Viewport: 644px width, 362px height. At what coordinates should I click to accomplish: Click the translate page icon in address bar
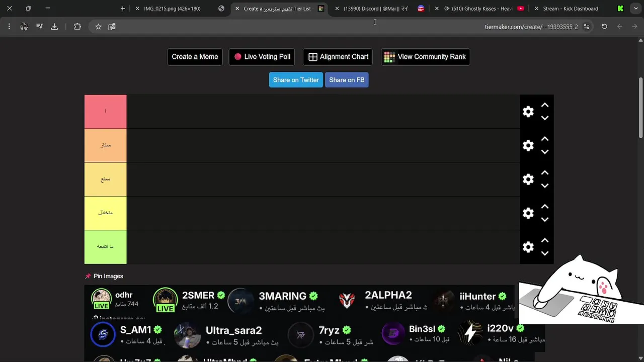coord(112,27)
